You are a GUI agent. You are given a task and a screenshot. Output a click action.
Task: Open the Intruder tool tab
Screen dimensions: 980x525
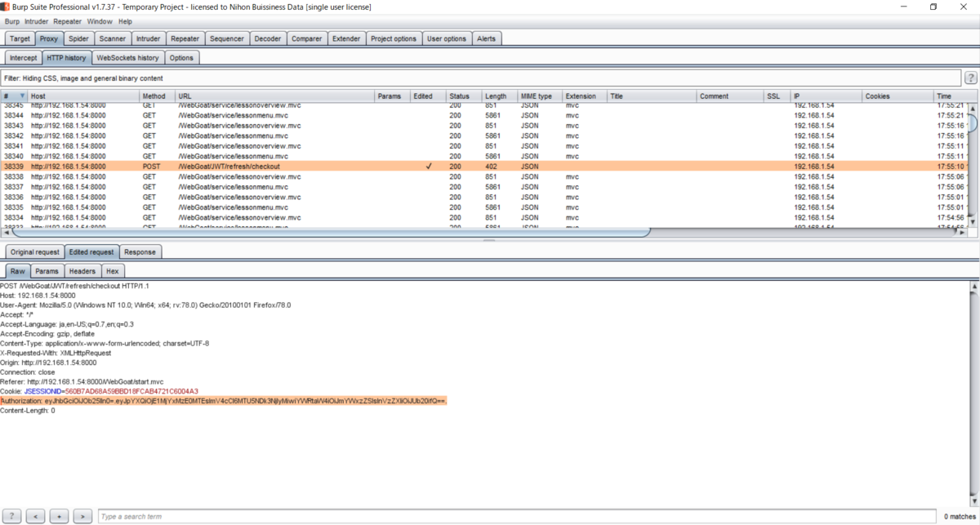149,38
